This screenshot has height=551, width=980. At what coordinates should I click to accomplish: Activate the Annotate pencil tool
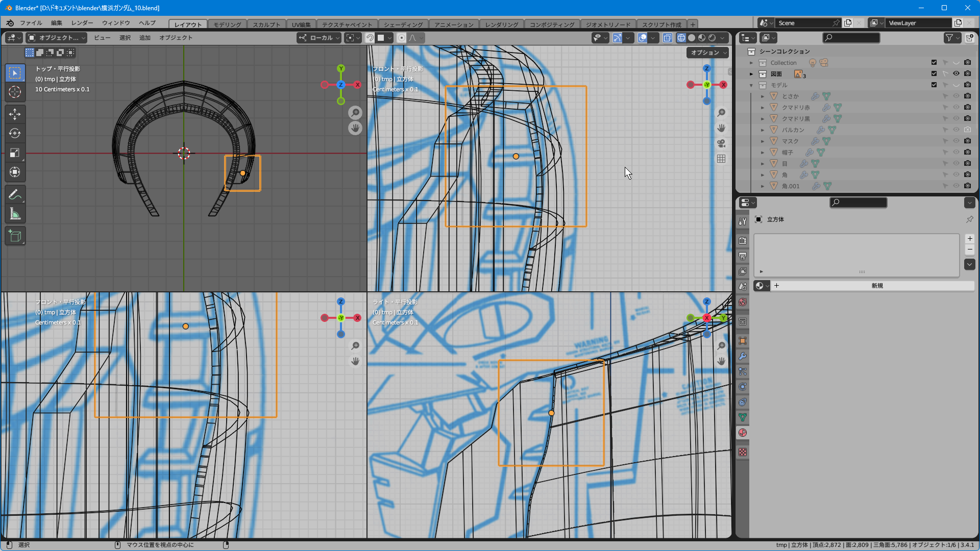tap(15, 195)
